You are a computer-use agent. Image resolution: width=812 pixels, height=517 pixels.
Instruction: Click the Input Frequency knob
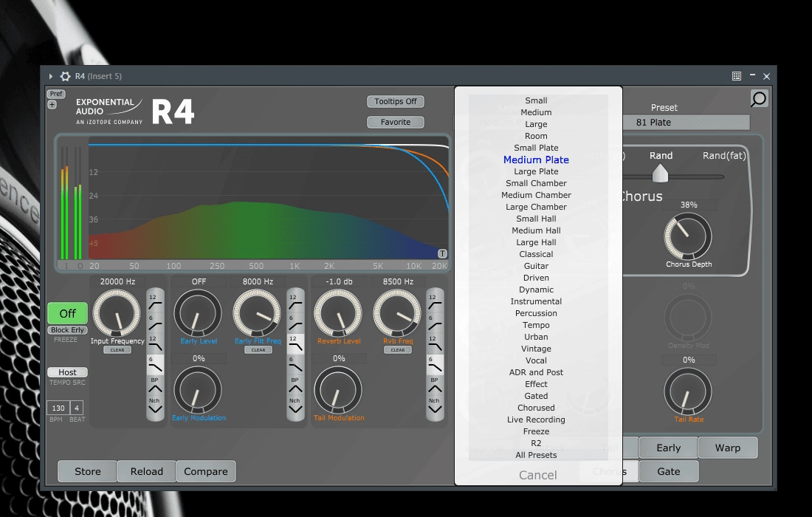[117, 313]
